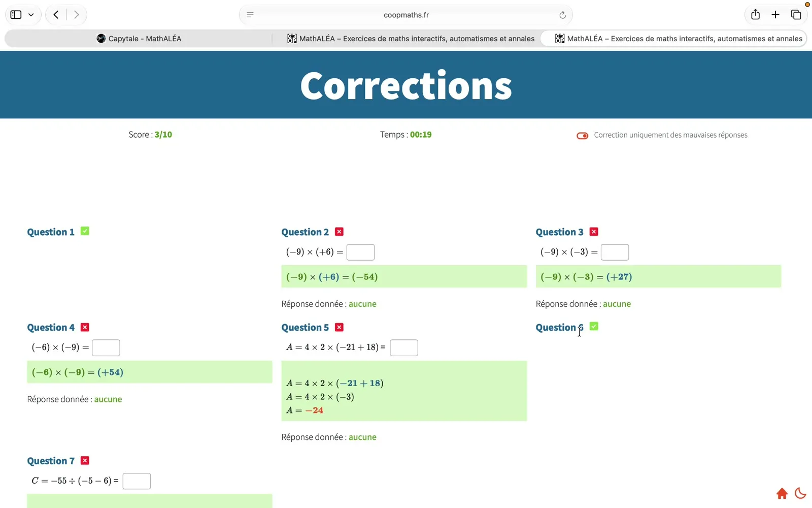Image resolution: width=812 pixels, height=508 pixels.
Task: Click the answer box for (−9) × (−3)
Action: 615,252
